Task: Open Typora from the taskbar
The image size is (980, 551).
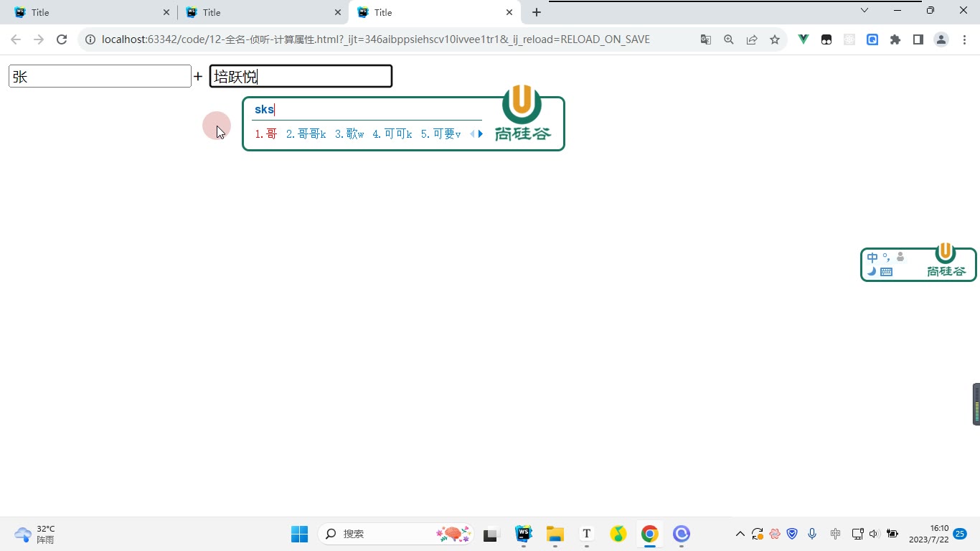Action: (x=587, y=534)
